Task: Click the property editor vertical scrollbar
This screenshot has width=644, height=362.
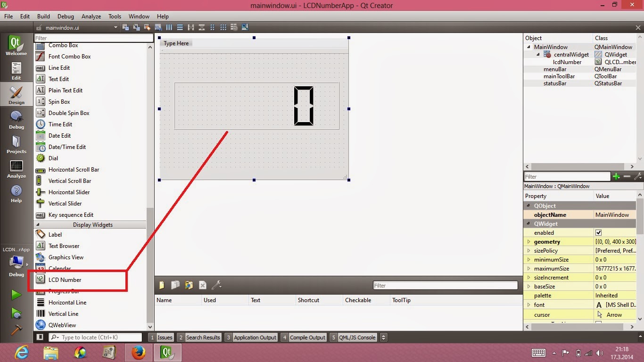Action: point(640,217)
